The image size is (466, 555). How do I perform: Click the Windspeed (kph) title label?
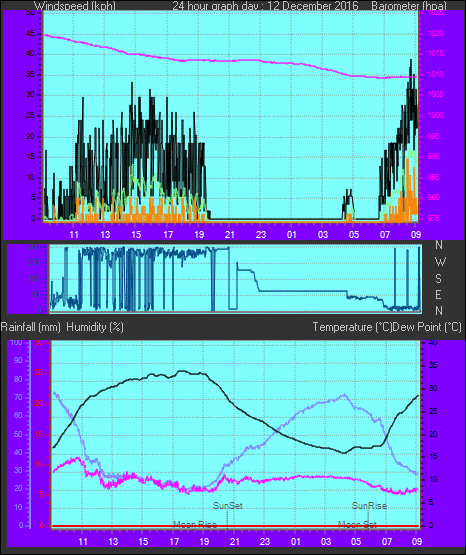75,6
